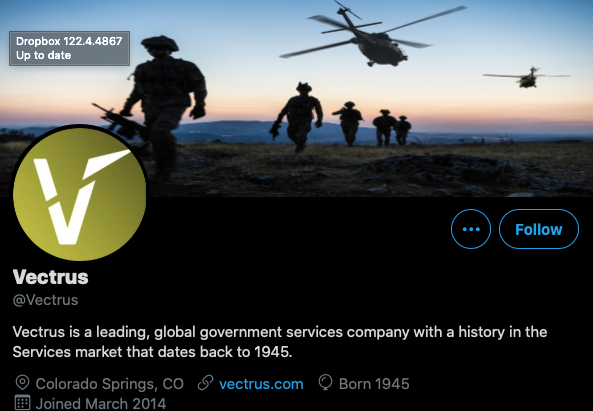The height and width of the screenshot is (411, 593).
Task: Open the vectrus.com website link
Action: coord(261,384)
